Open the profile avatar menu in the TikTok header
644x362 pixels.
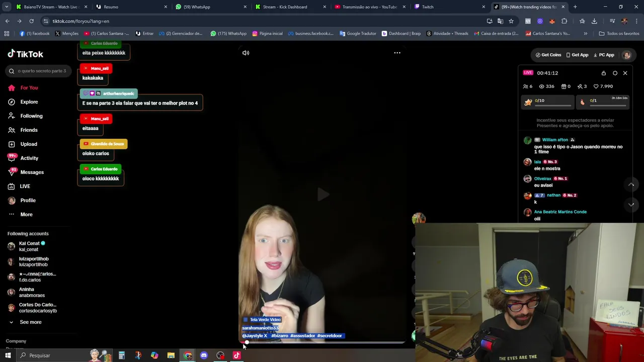(x=627, y=55)
